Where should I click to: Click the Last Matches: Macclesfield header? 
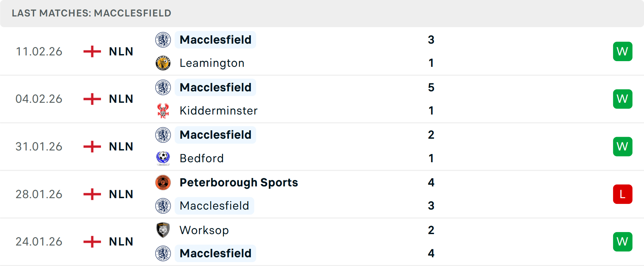pos(91,13)
